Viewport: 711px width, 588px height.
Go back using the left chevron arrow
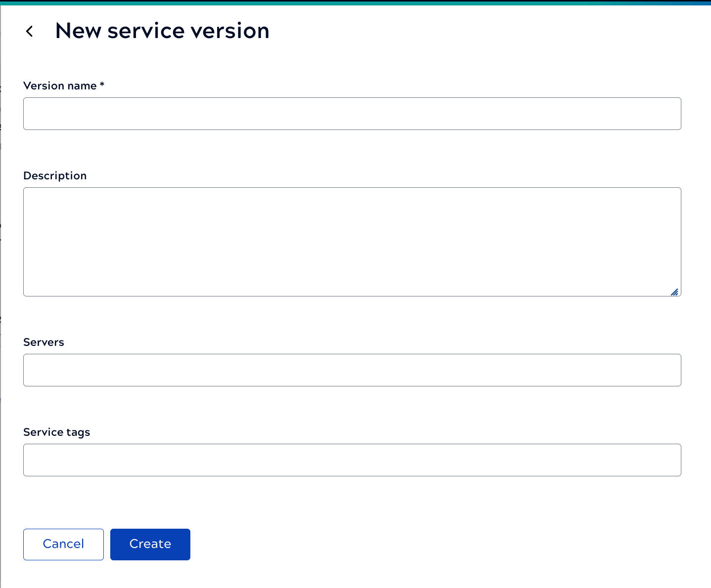click(30, 32)
